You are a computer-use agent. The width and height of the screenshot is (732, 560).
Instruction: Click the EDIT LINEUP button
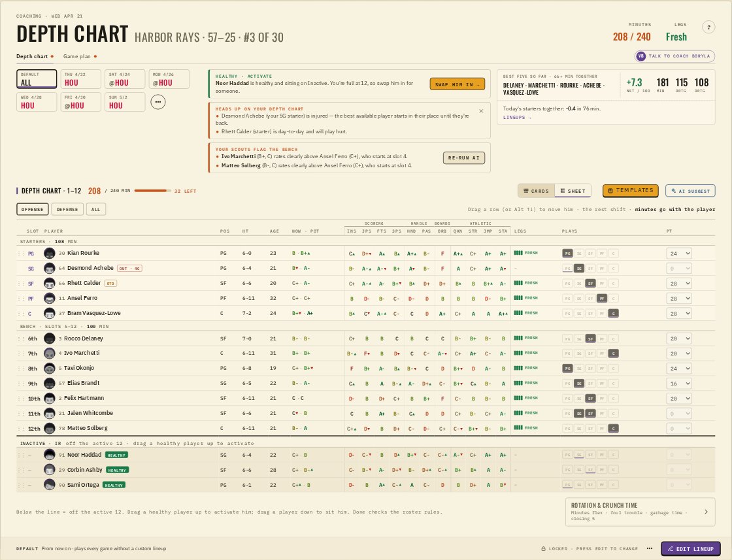coord(690,549)
